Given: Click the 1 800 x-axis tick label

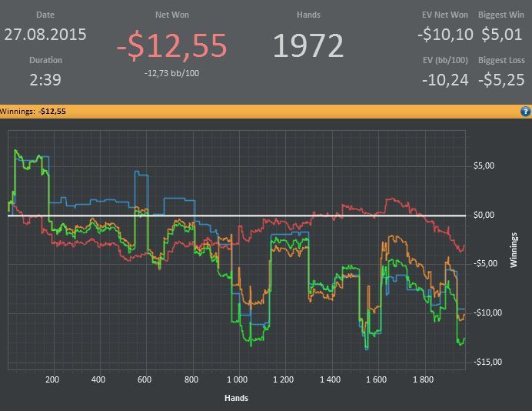Looking at the screenshot, I should (x=423, y=379).
